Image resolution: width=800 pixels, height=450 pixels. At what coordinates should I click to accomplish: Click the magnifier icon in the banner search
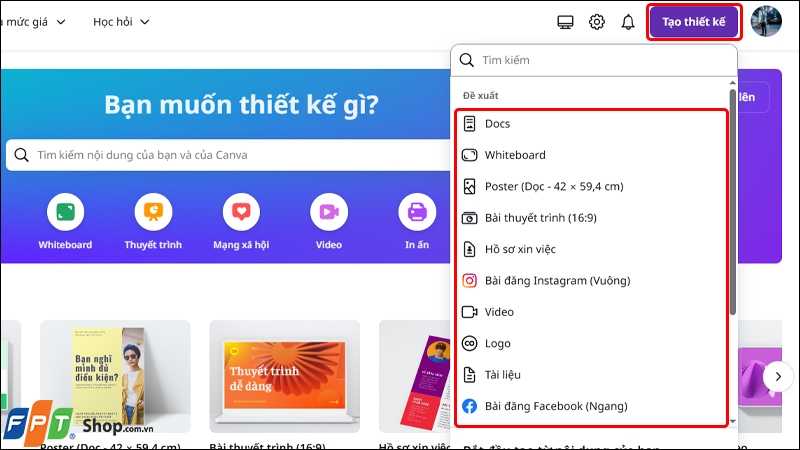[21, 155]
